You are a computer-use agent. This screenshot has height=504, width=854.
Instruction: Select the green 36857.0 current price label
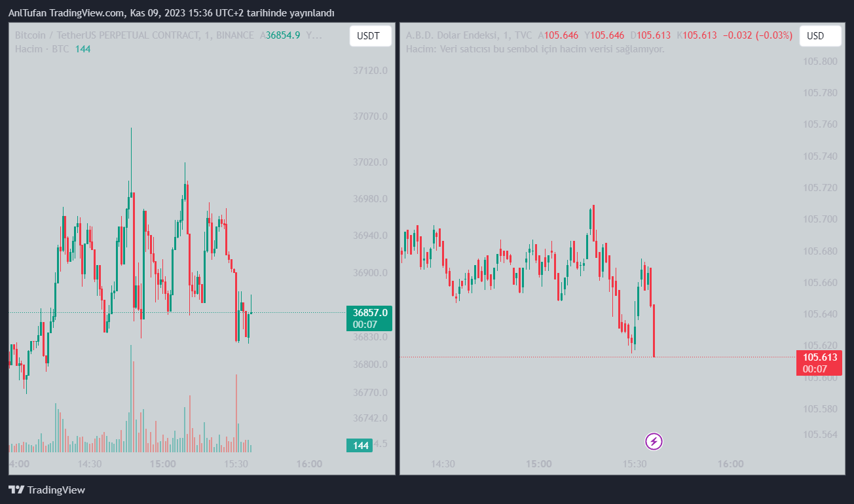click(369, 318)
